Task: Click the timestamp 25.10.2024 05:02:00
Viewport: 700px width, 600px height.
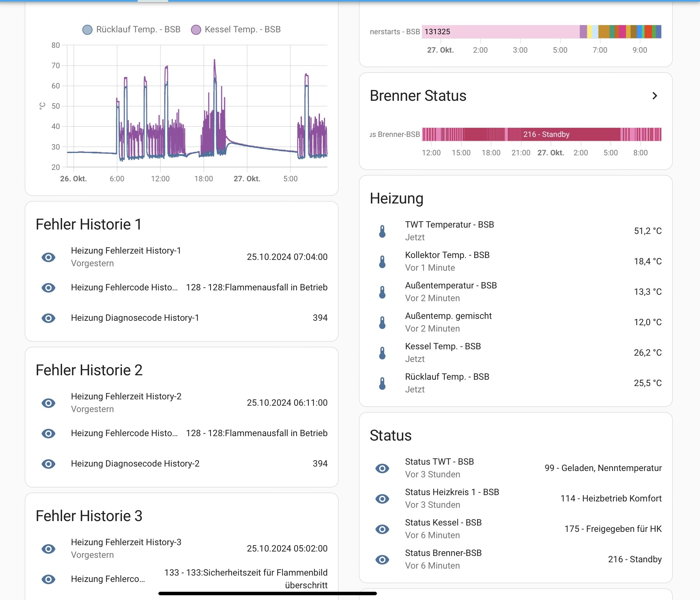Action: 287,548
